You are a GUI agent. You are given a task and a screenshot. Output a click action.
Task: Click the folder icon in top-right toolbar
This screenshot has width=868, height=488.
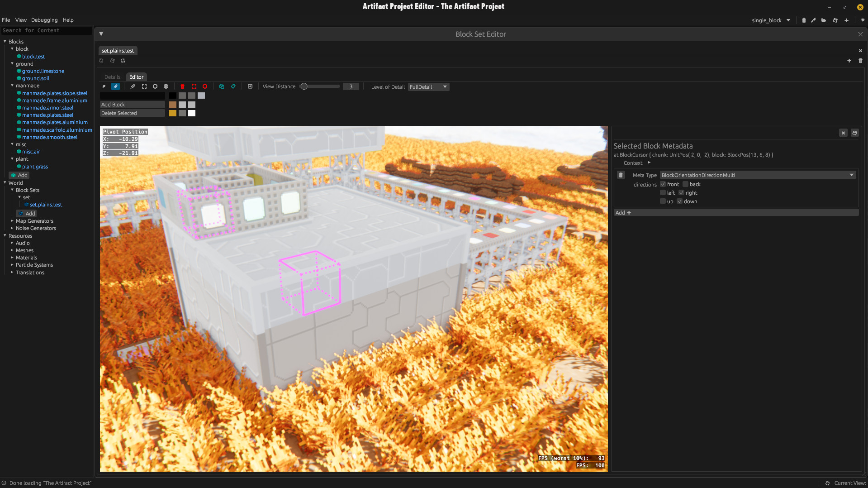tap(824, 20)
